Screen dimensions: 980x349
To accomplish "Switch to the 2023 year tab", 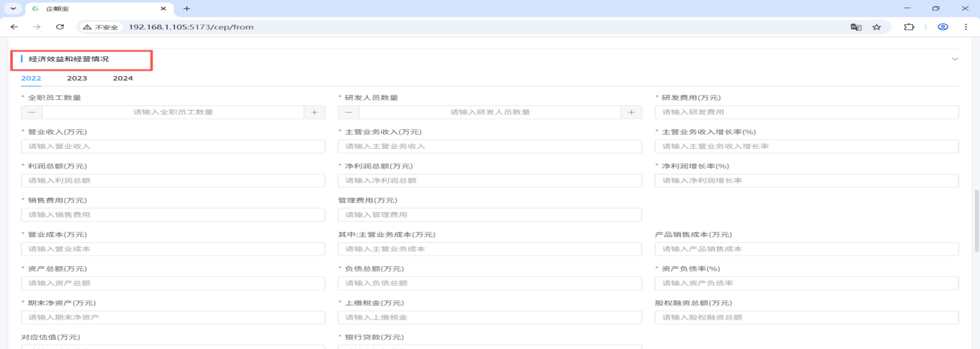I will [77, 78].
